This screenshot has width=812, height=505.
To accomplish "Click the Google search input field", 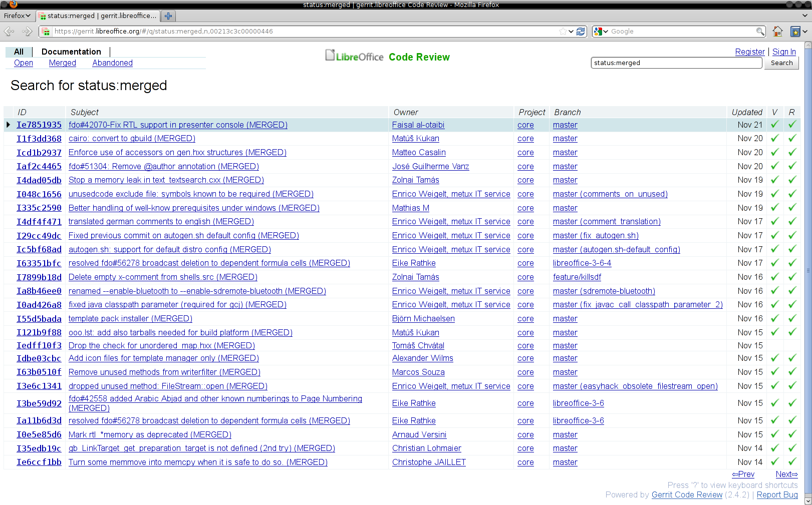I will coord(683,32).
